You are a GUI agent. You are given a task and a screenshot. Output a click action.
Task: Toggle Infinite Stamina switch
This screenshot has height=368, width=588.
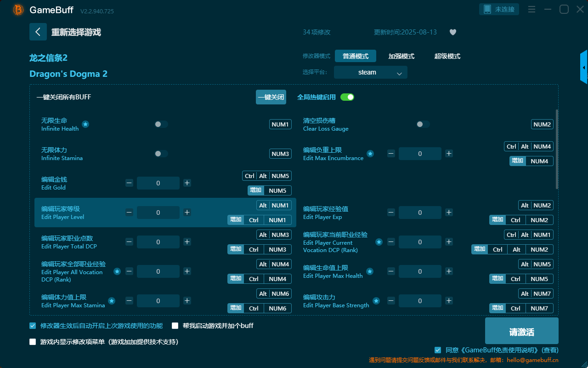pyautogui.click(x=161, y=154)
